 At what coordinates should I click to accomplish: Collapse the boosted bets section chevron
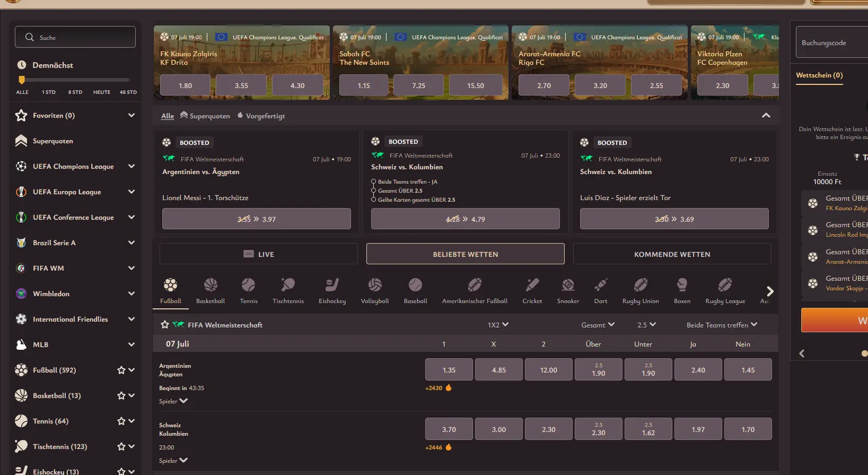pyautogui.click(x=766, y=115)
